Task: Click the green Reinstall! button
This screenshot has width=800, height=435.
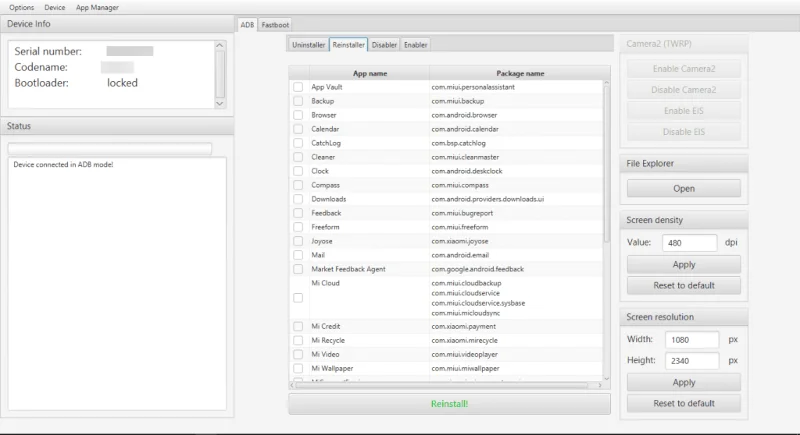Action: [449, 404]
